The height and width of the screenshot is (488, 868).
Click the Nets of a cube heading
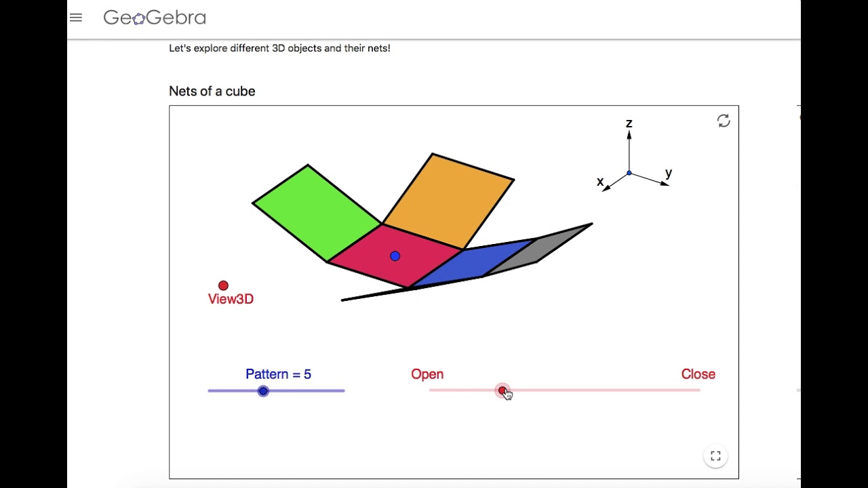pos(212,91)
